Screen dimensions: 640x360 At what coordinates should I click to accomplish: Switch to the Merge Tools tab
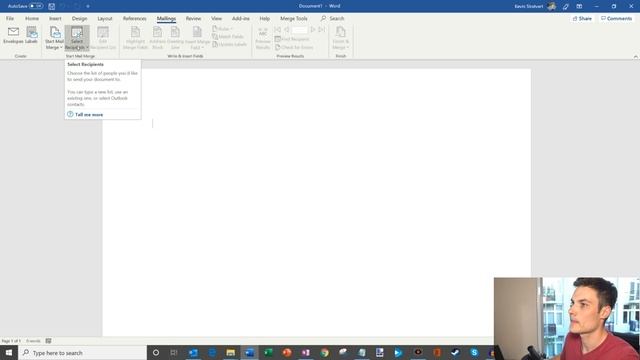pyautogui.click(x=293, y=18)
